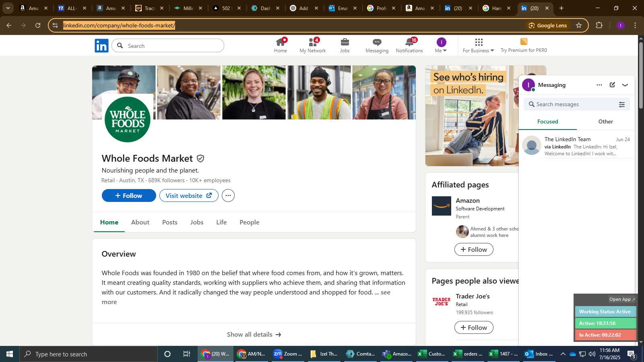Viewport: 644px width, 362px height.
Task: Compose a new message icon
Action: coord(612,85)
